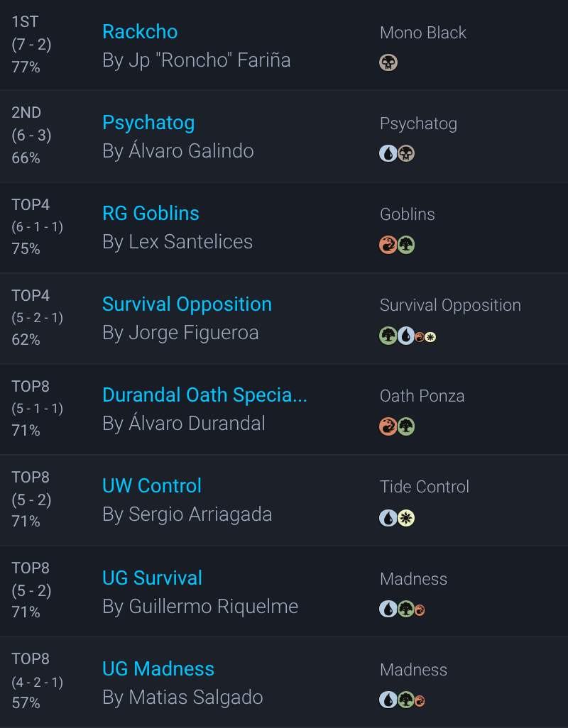568x728 pixels.
Task: Open the Survival Opposition deck title link
Action: tap(187, 304)
